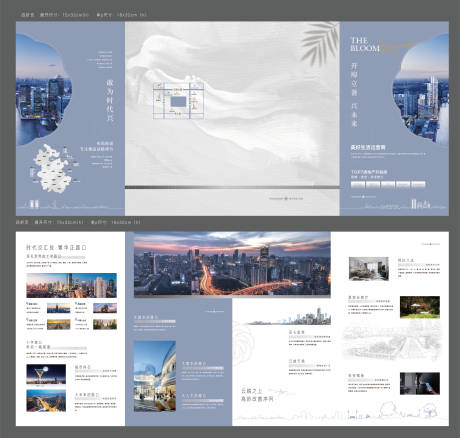Select the small green residential towers thumbnail
The image size is (460, 438).
click(105, 324)
